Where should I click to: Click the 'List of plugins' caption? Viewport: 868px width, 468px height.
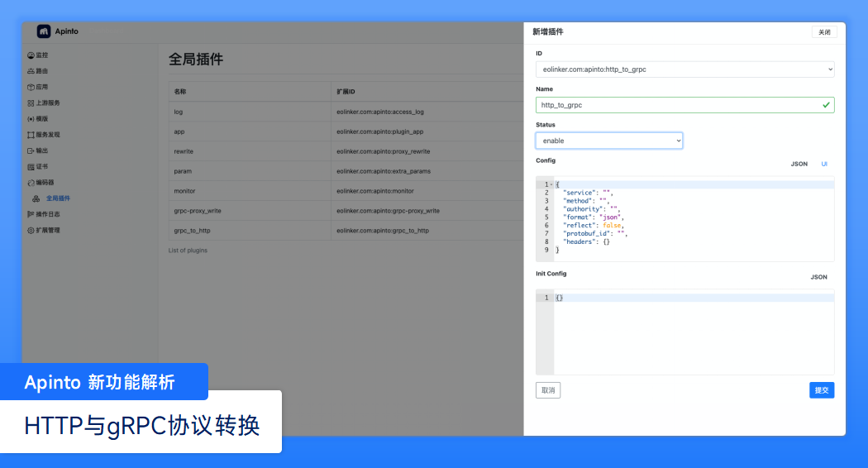coord(188,251)
